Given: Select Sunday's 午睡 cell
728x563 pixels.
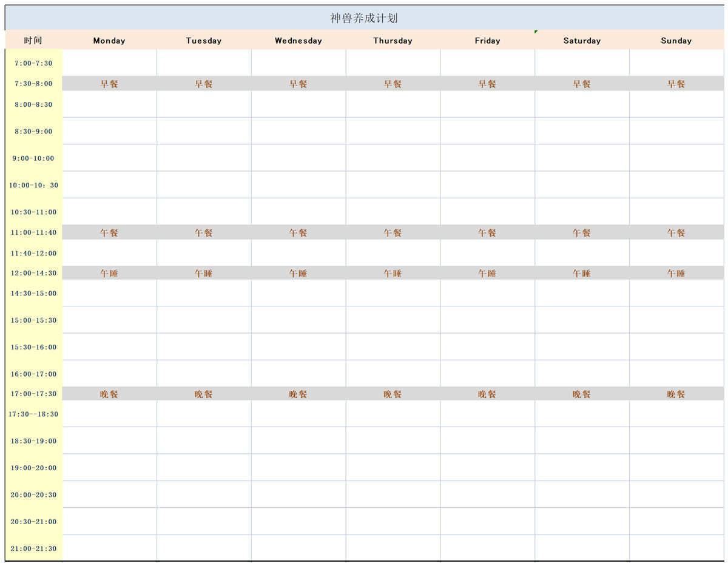Looking at the screenshot, I should 676,273.
